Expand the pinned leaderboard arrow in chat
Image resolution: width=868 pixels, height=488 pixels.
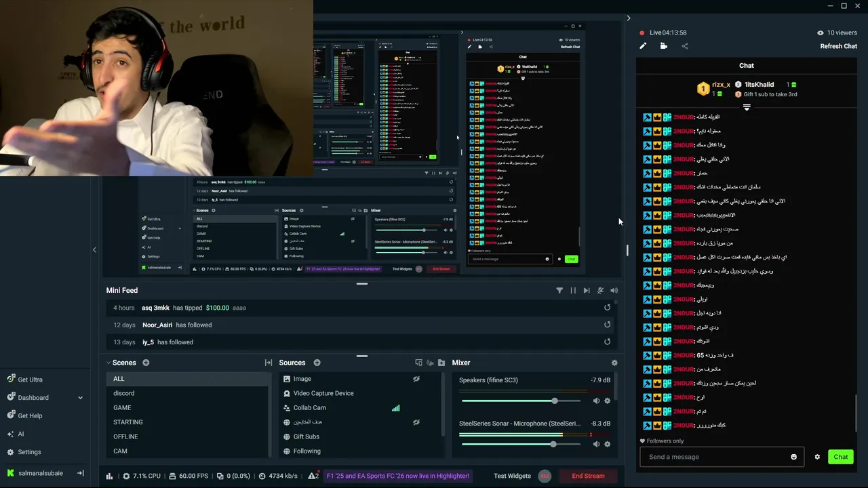click(x=747, y=107)
